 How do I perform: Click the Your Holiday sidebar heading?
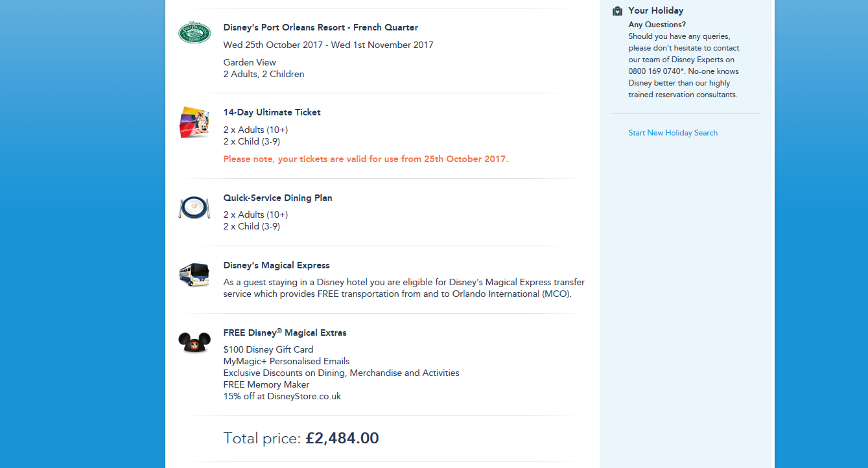coord(656,11)
